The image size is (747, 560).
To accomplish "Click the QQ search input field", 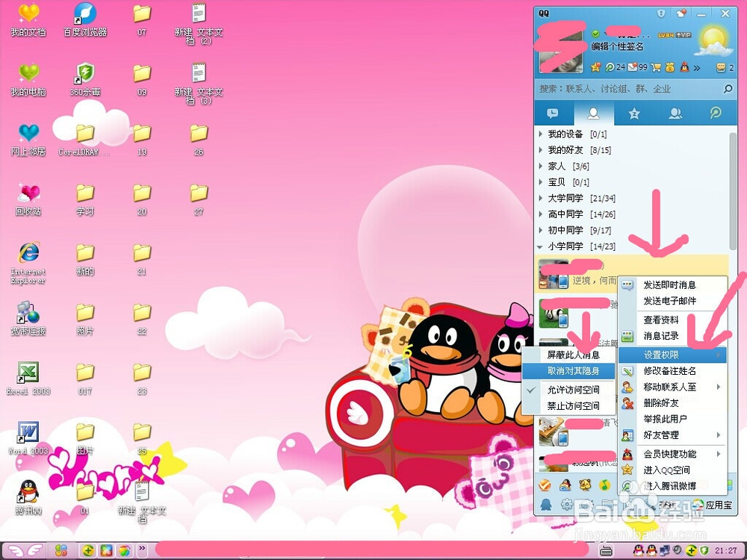I will click(x=629, y=89).
